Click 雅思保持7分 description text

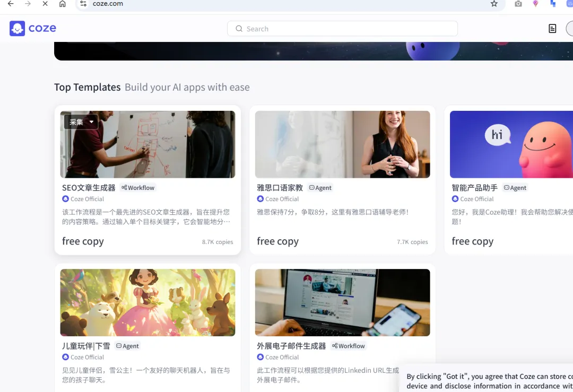[x=333, y=212]
